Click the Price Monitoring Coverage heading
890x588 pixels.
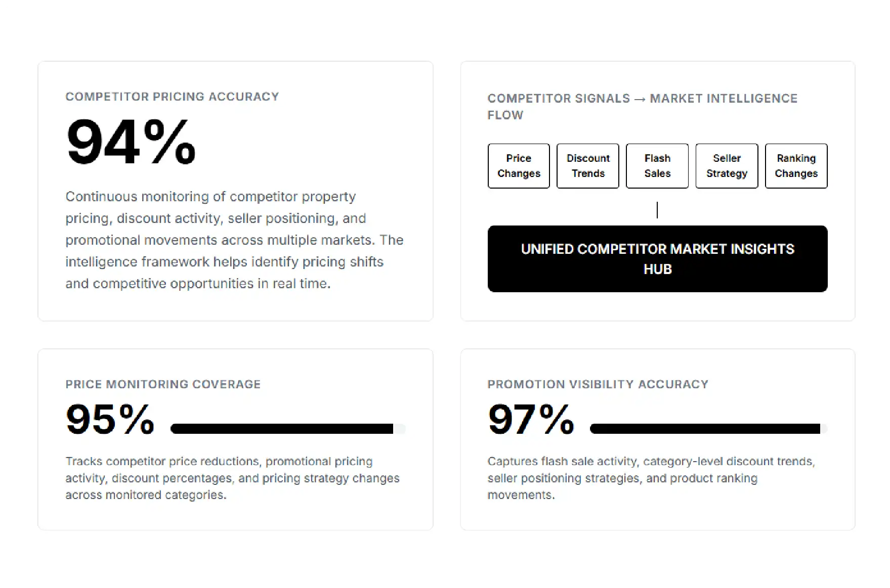[163, 384]
